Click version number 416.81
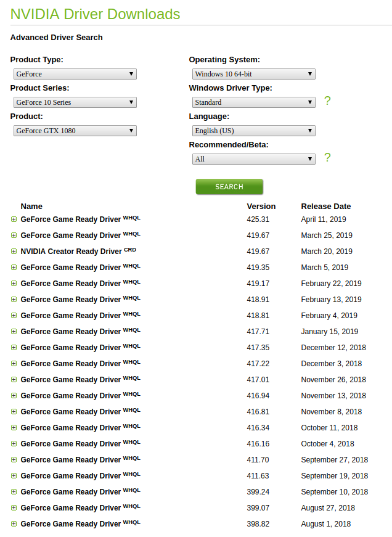392x537 pixels. 258,412
